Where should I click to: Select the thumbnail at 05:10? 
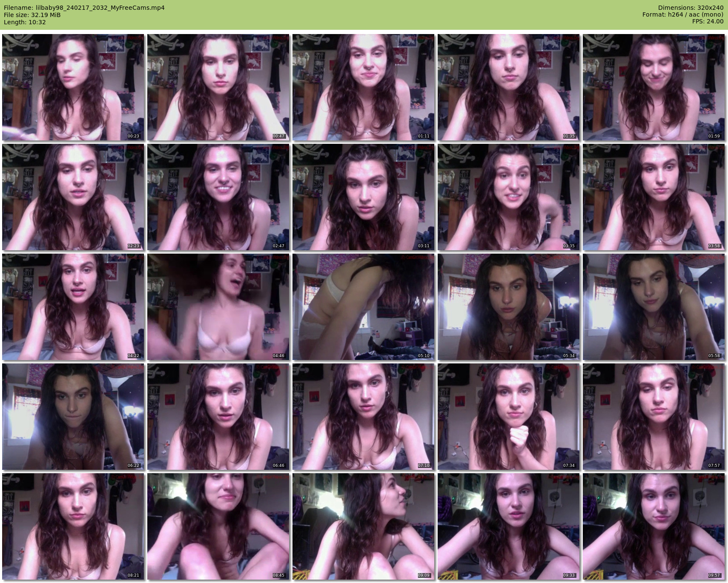(x=363, y=307)
